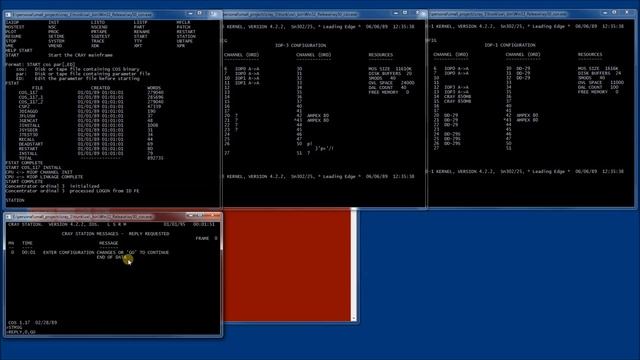Maximize the IOP-1 CONFIGURATION console window
The width and height of the screenshot is (640, 360).
(x=614, y=13)
